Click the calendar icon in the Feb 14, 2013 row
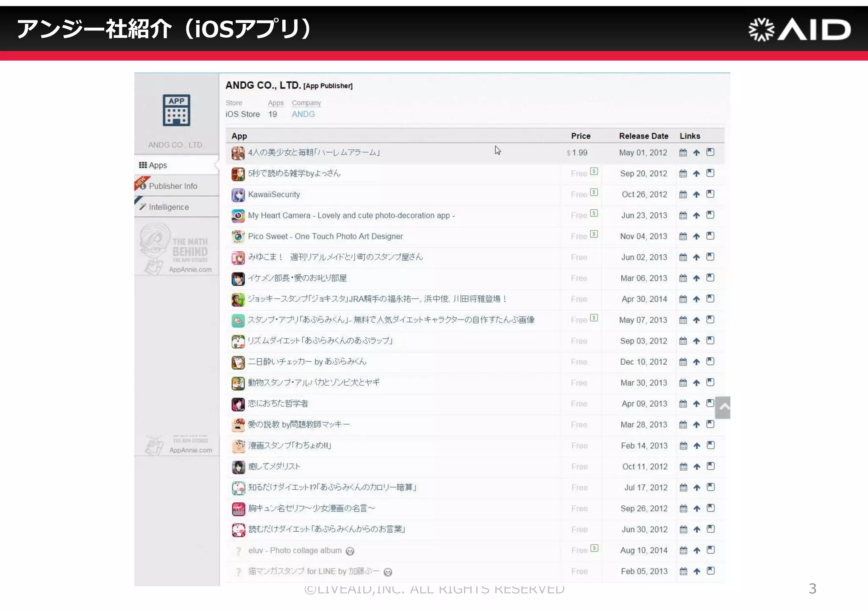 [683, 446]
